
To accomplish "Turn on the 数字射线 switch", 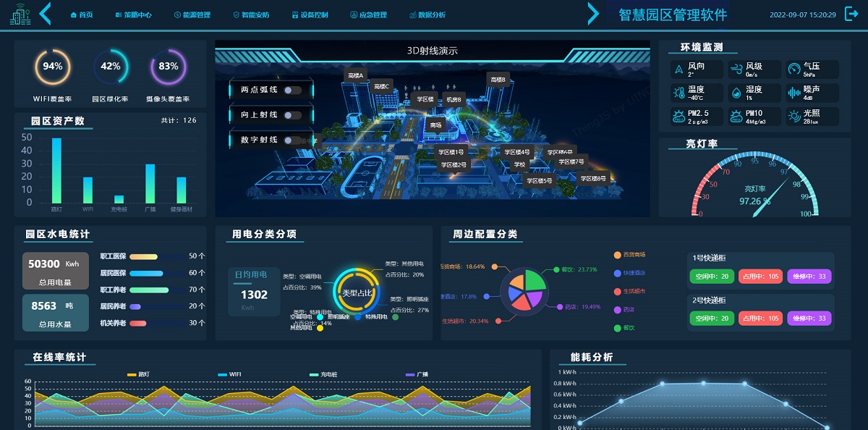I will coord(292,140).
